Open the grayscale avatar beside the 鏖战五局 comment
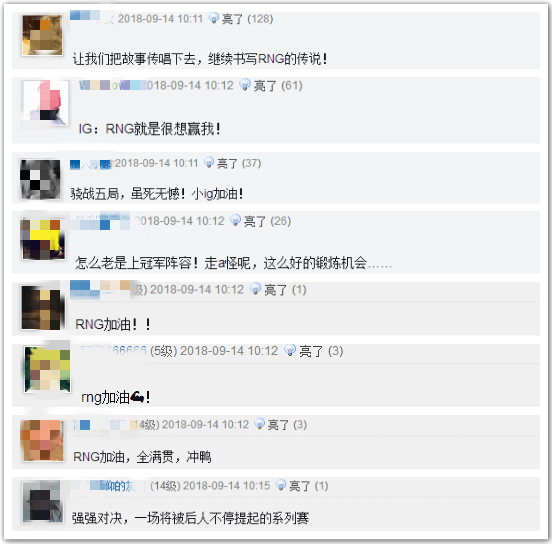 click(40, 180)
